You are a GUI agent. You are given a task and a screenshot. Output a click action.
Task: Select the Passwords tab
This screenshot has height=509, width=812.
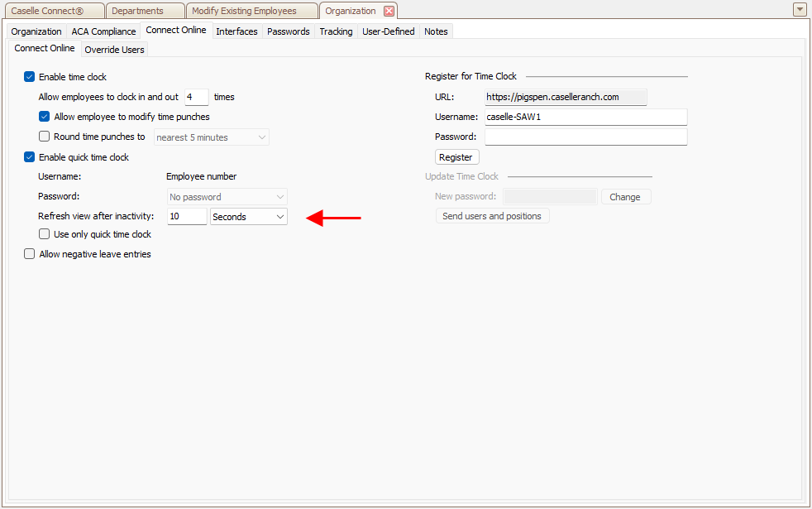(288, 31)
